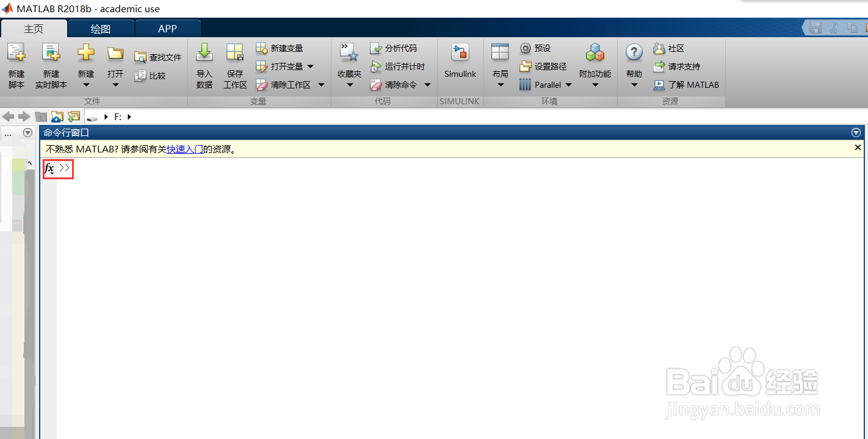Go back with the left arrow
868x439 pixels.
coord(8,116)
